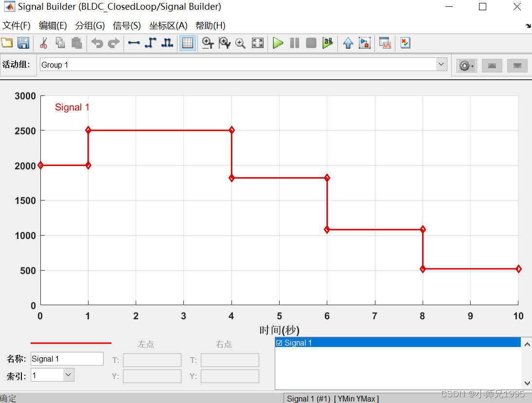Image resolution: width=532 pixels, height=403 pixels.
Task: Select the point at time 0, value 2000
Action: coord(41,165)
